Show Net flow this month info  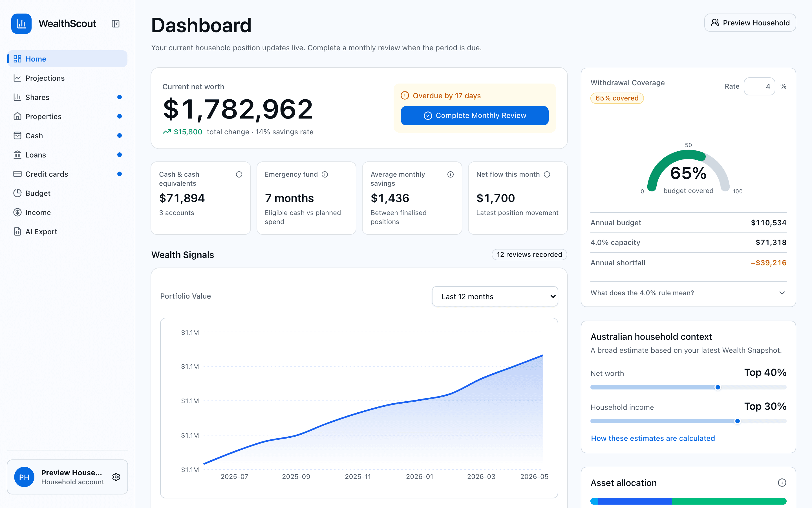point(547,174)
